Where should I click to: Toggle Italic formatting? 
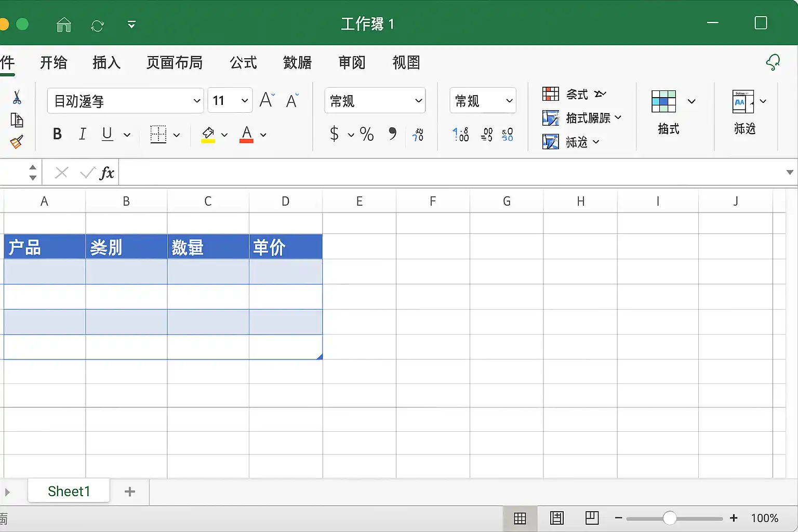[82, 134]
